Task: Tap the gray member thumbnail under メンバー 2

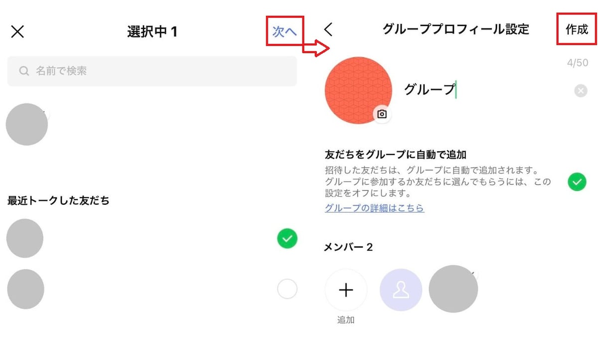Action: coord(453,289)
